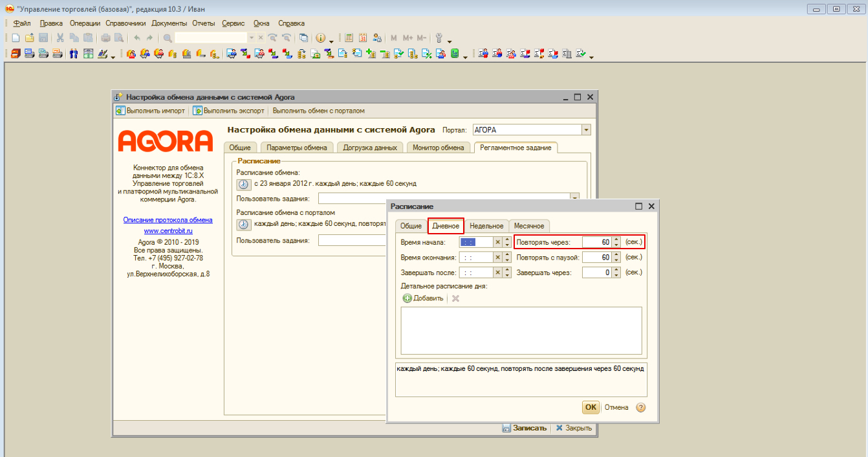This screenshot has height=457, width=868.
Task: Click 'Отмена' to cancel the schedule
Action: click(616, 408)
